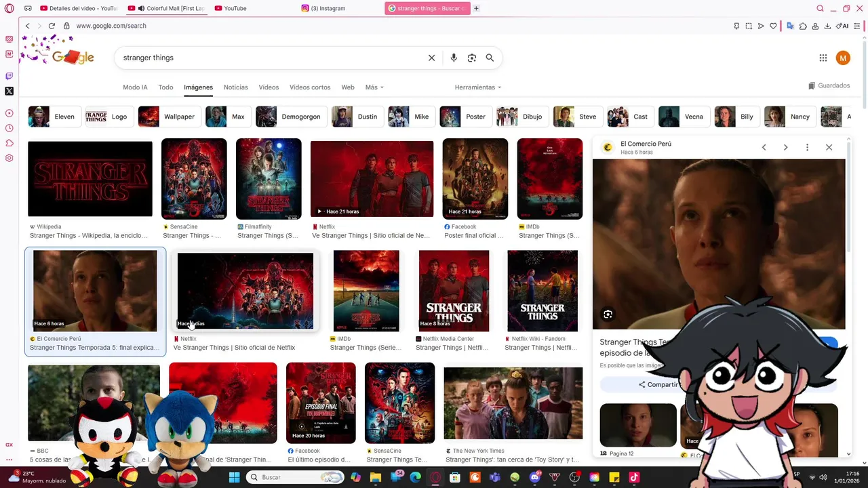Image resolution: width=868 pixels, height=488 pixels.
Task: Click the address bar URL
Action: (x=111, y=26)
